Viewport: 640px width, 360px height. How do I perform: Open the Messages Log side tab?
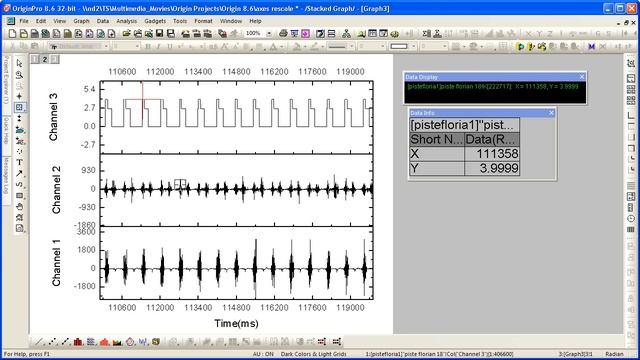click(x=6, y=176)
